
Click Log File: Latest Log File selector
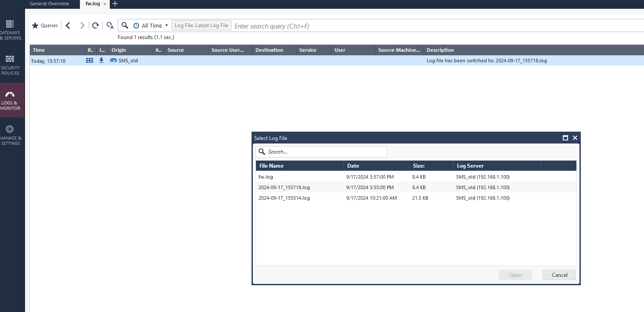[x=201, y=26]
